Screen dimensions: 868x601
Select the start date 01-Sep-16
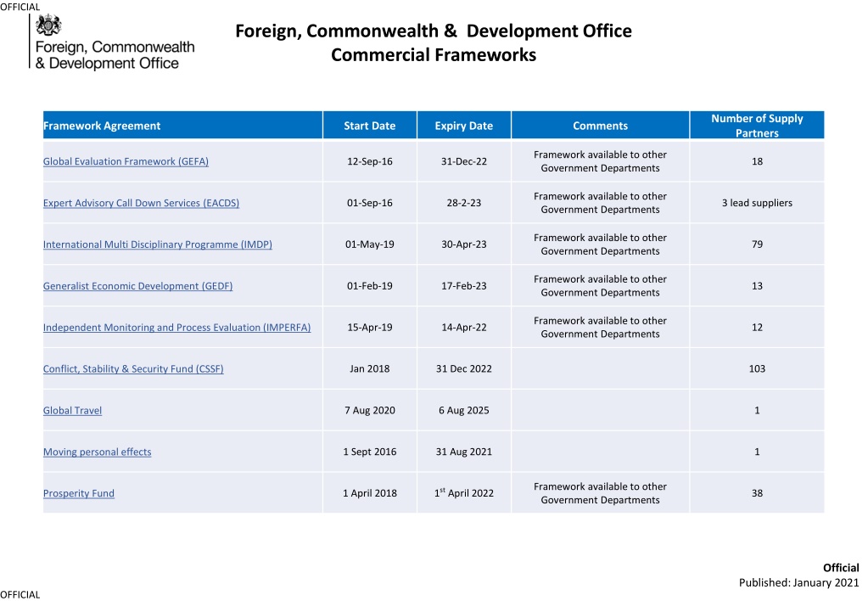(x=370, y=203)
